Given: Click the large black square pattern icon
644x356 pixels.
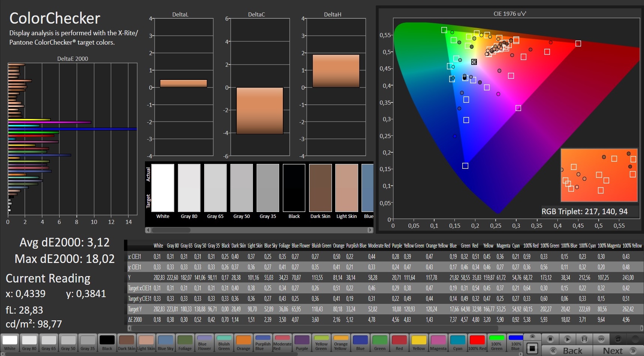Looking at the screenshot, I should (x=532, y=348).
